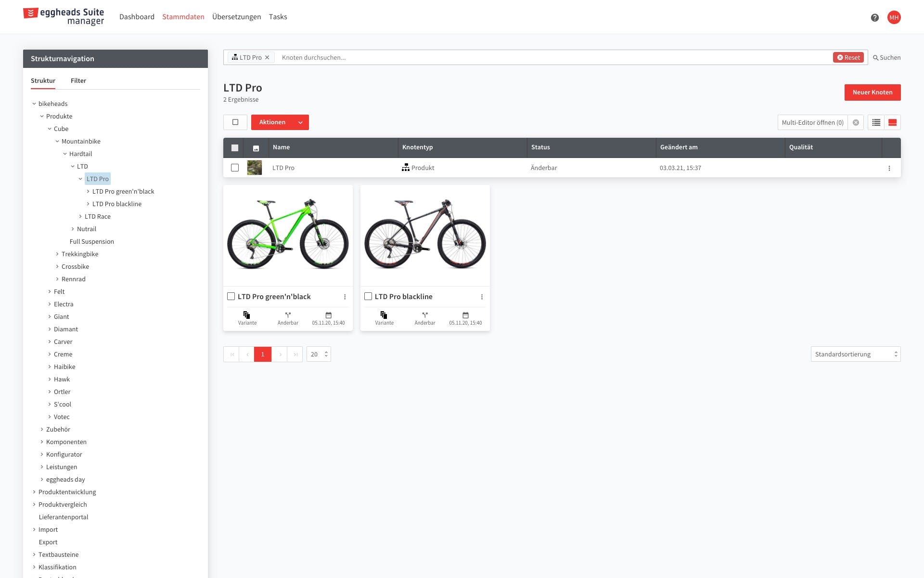Check the LTD Pro green'n'black checkbox
Screen dimensions: 924x578
point(231,296)
